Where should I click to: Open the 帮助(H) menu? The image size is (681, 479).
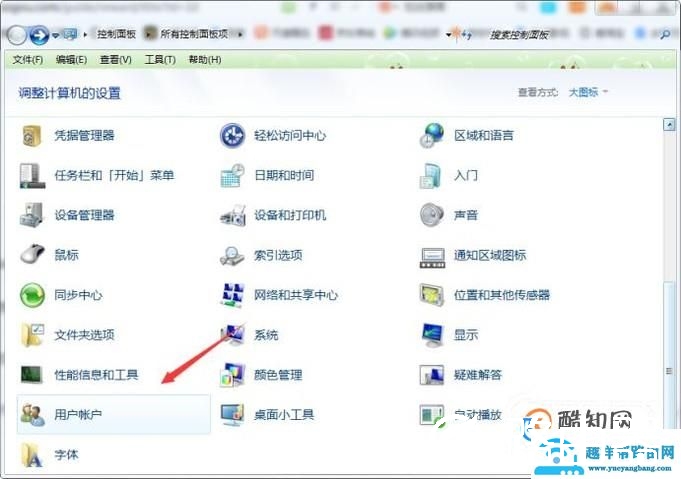click(x=205, y=59)
